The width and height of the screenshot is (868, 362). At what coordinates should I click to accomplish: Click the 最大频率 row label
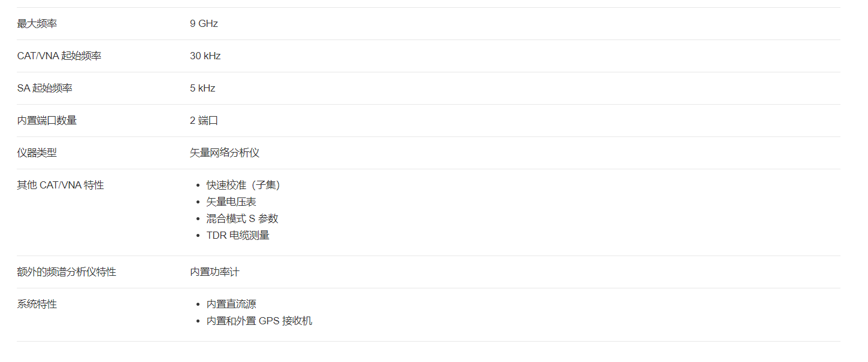pos(37,24)
